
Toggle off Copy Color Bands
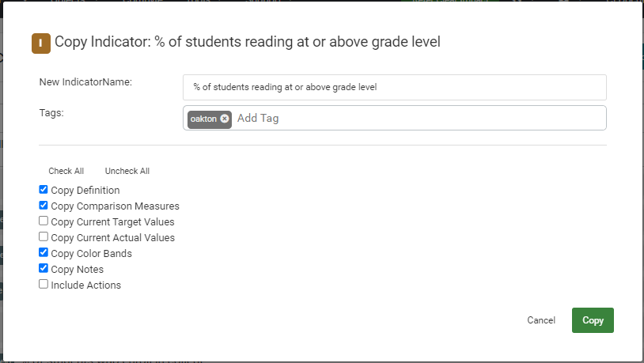pyautogui.click(x=44, y=252)
